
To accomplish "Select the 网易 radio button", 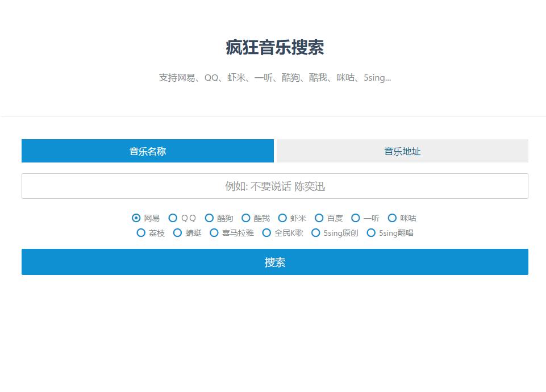I will click(136, 218).
